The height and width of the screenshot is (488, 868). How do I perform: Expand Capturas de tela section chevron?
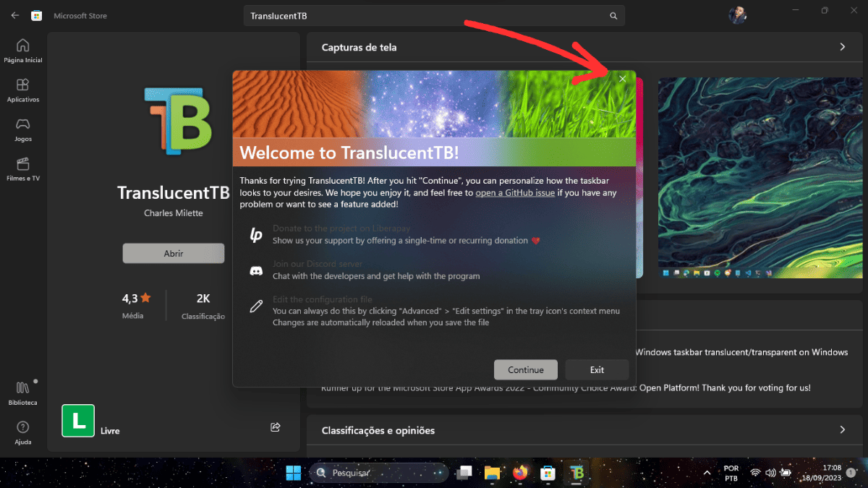[x=843, y=47]
